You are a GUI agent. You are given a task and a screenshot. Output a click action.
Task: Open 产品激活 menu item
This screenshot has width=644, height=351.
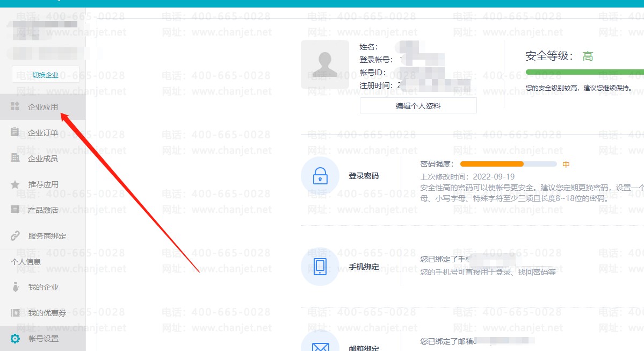tap(43, 210)
